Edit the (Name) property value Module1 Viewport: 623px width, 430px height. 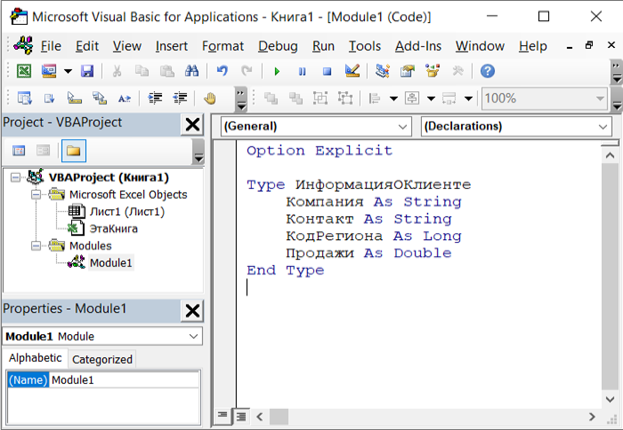coord(124,380)
